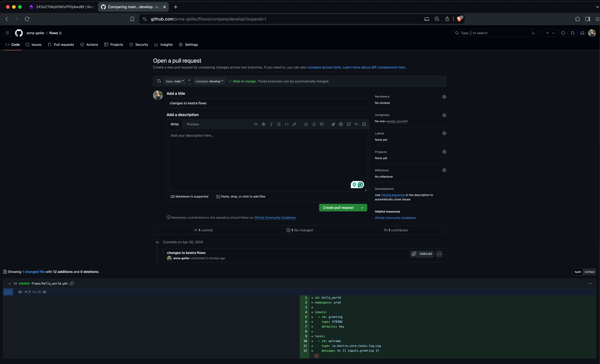Click Create pull request button
This screenshot has height=364, width=600.
click(x=338, y=208)
